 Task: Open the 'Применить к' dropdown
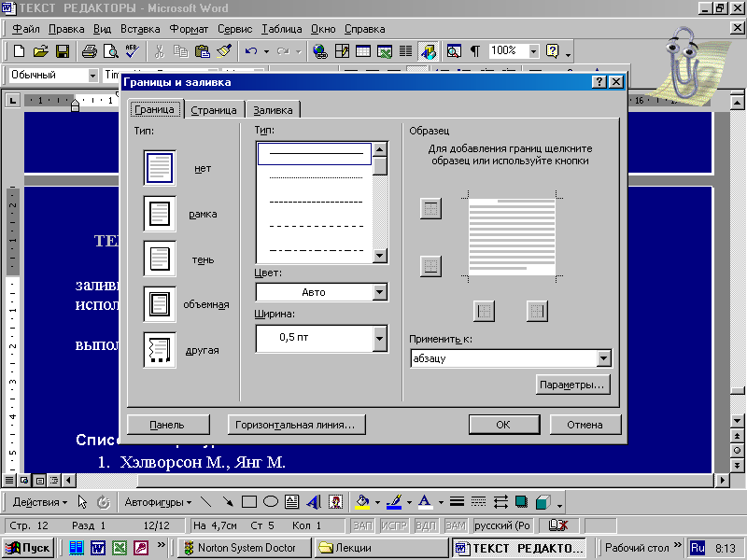tap(603, 358)
